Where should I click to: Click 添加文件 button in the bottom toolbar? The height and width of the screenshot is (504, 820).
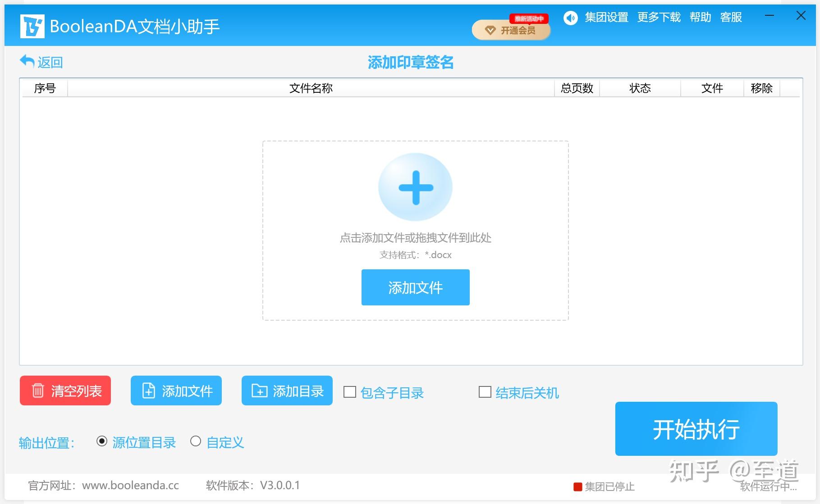click(x=176, y=390)
